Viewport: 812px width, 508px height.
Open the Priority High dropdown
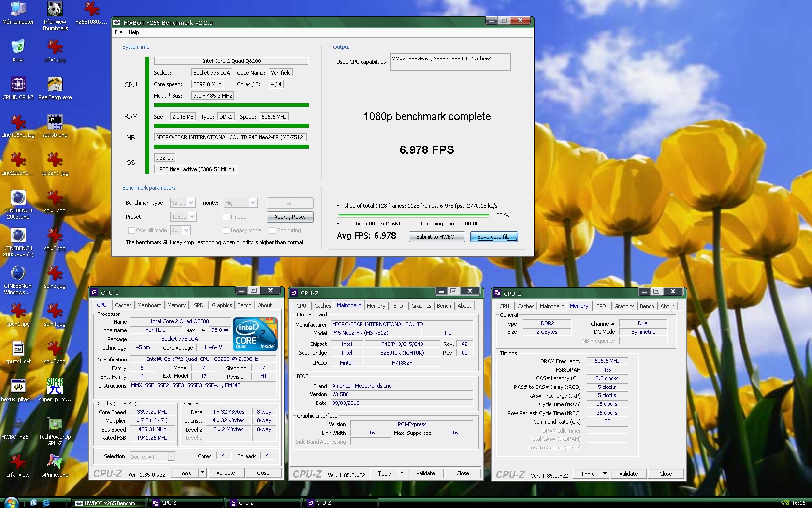[241, 203]
